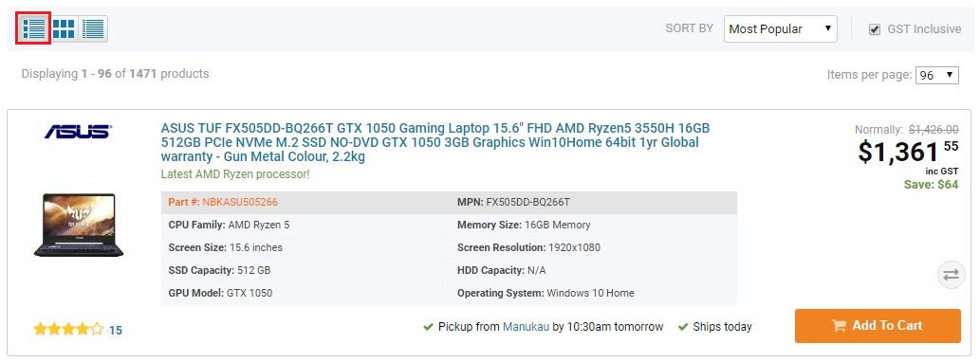Switch to grid view icon
This screenshot has height=362, width=980.
[x=64, y=28]
